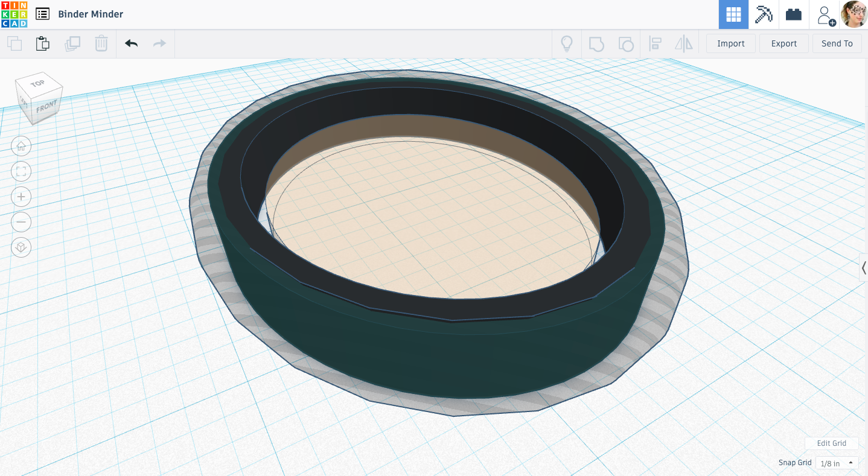Viewport: 868px width, 476px height.
Task: Redo the last action
Action: tap(159, 43)
